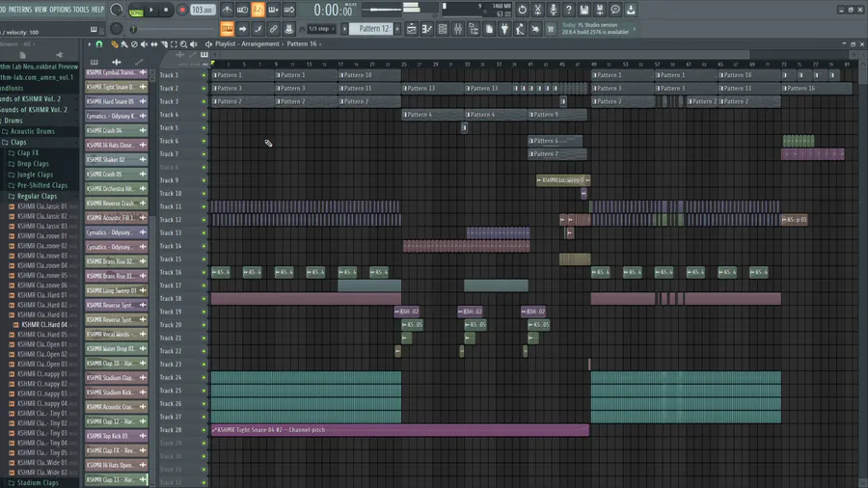The width and height of the screenshot is (868, 488).
Task: Toggle the note/clip grouping link icon
Action: pyautogui.click(x=274, y=29)
